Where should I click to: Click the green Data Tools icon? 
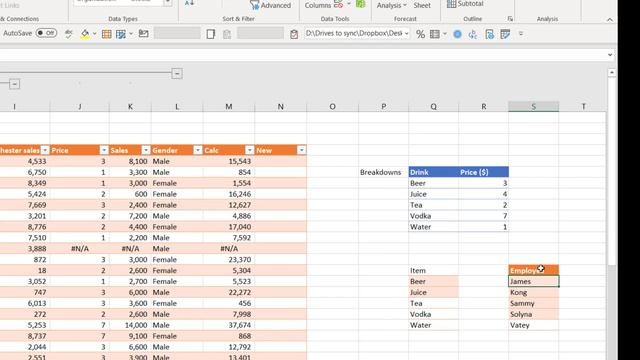point(360,4)
